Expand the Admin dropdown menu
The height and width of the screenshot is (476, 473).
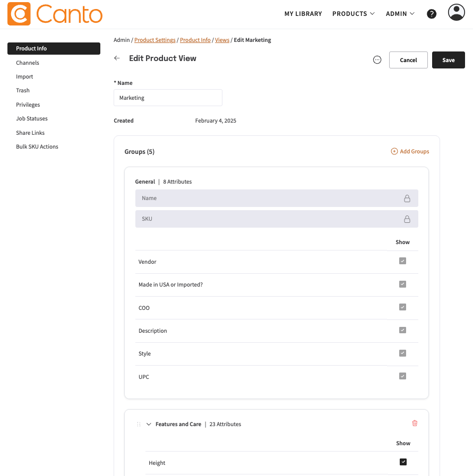400,14
